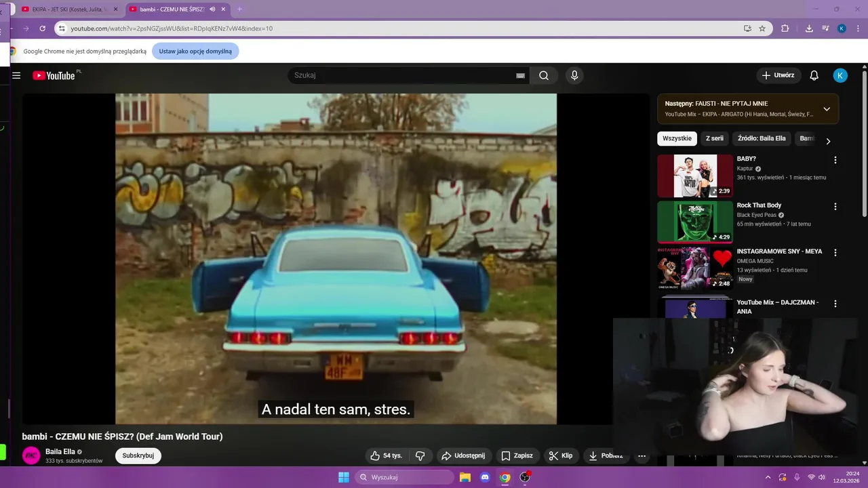Like the video with thumbs up
The width and height of the screenshot is (868, 488).
tap(386, 455)
